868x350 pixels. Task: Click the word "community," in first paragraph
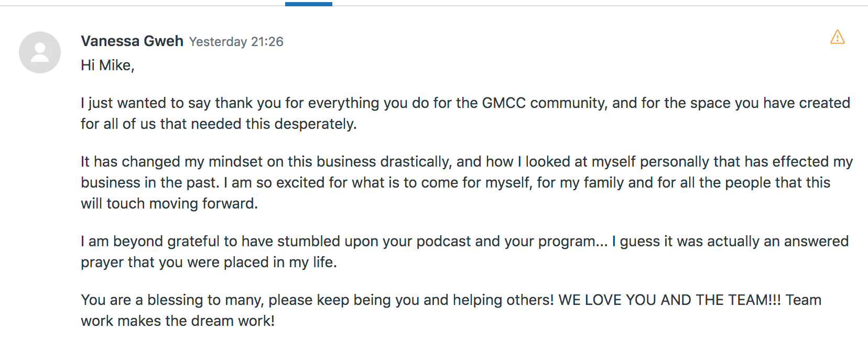[569, 103]
